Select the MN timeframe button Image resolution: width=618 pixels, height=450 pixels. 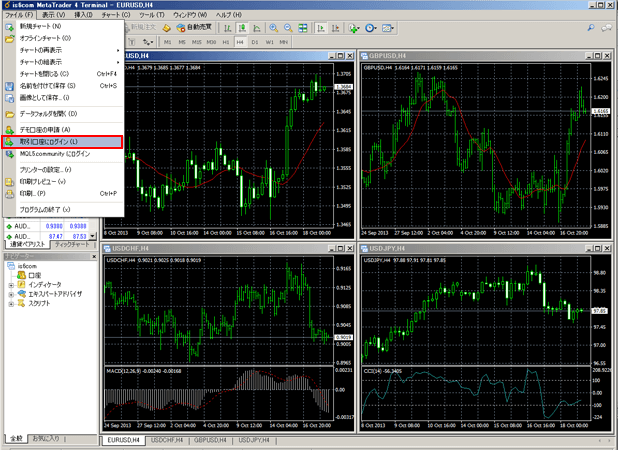point(284,42)
